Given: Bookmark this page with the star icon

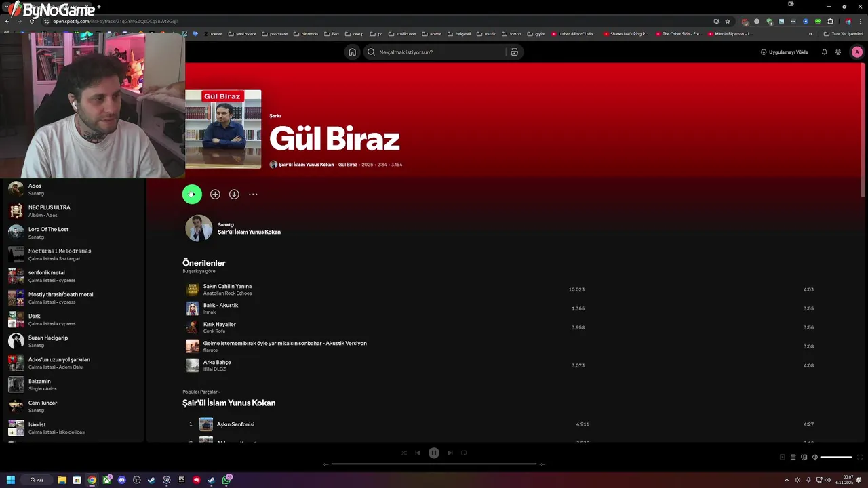Looking at the screenshot, I should point(728,21).
